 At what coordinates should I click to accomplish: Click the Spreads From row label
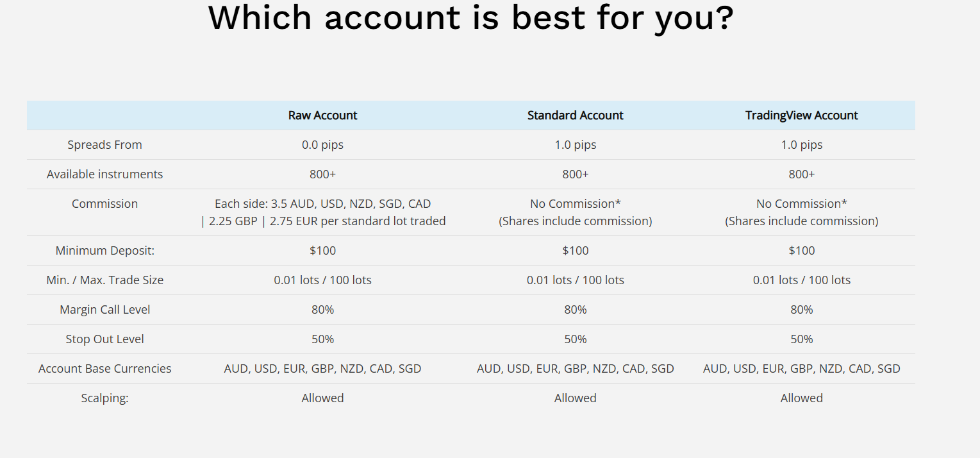(104, 145)
